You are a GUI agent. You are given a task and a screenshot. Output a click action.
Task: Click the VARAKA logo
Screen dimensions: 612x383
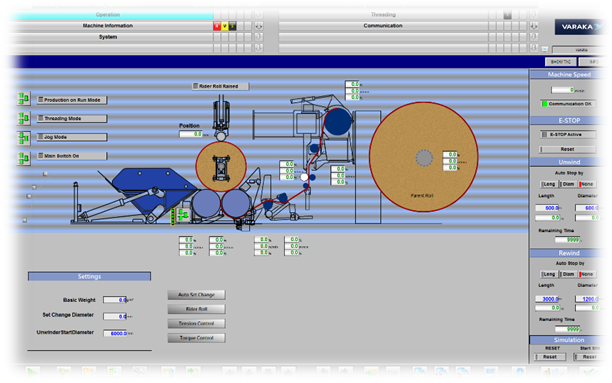(x=579, y=27)
